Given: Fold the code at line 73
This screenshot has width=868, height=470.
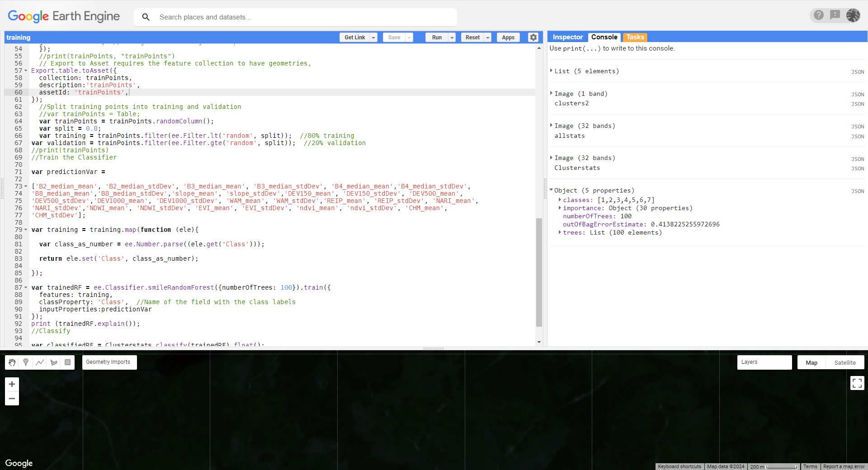Looking at the screenshot, I should [x=26, y=186].
